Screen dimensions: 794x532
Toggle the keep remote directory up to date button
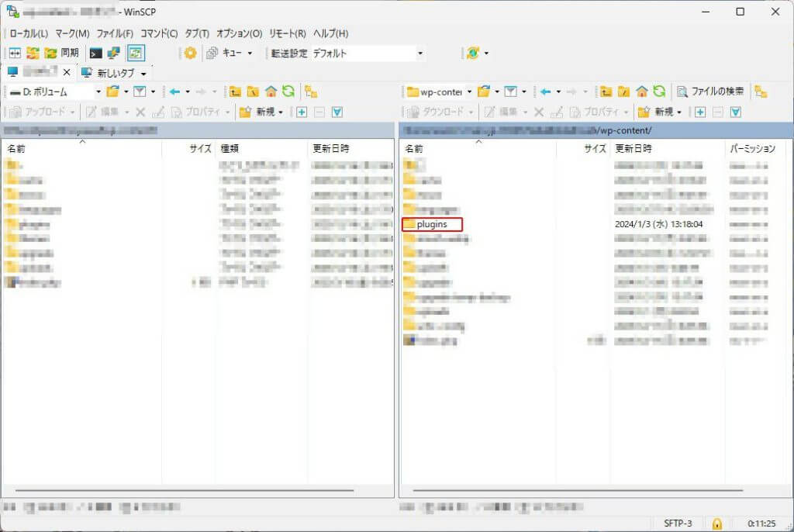pos(136,54)
